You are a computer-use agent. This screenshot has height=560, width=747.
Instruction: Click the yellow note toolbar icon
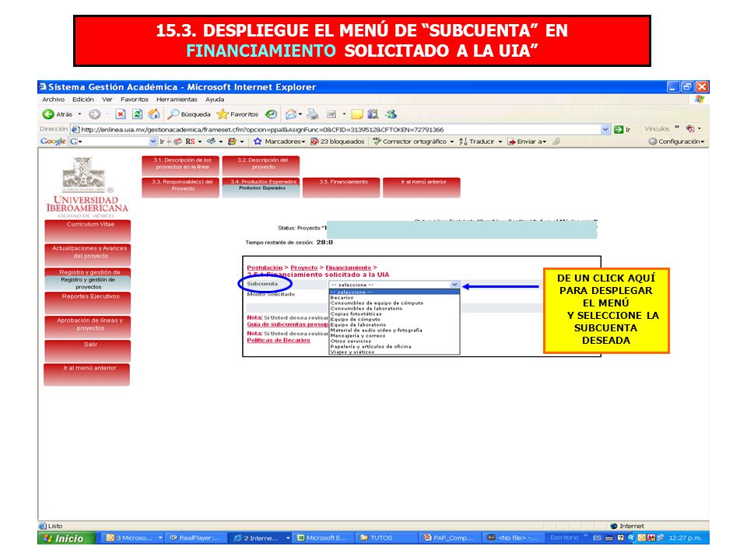click(357, 114)
